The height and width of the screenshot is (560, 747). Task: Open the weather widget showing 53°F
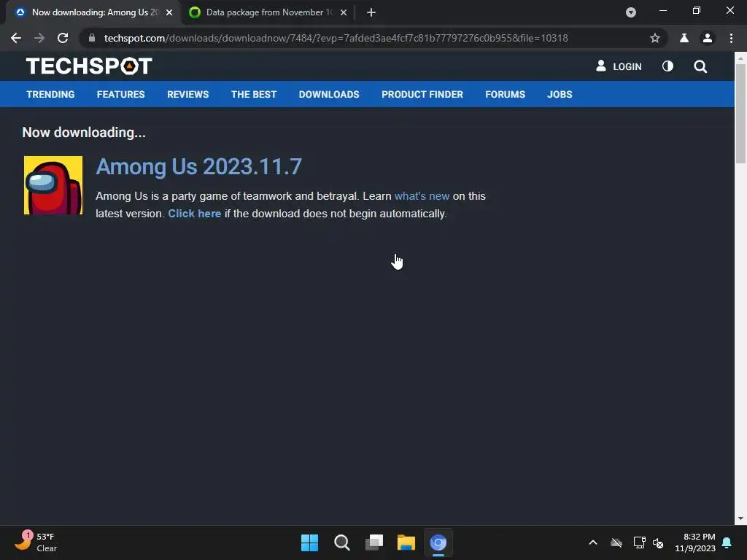pyautogui.click(x=36, y=542)
